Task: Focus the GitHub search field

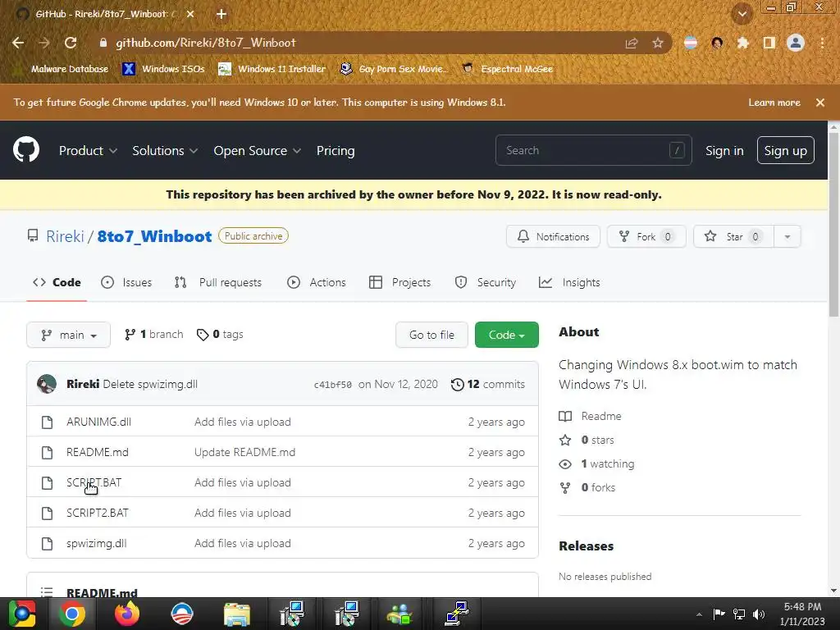Action: click(x=594, y=151)
